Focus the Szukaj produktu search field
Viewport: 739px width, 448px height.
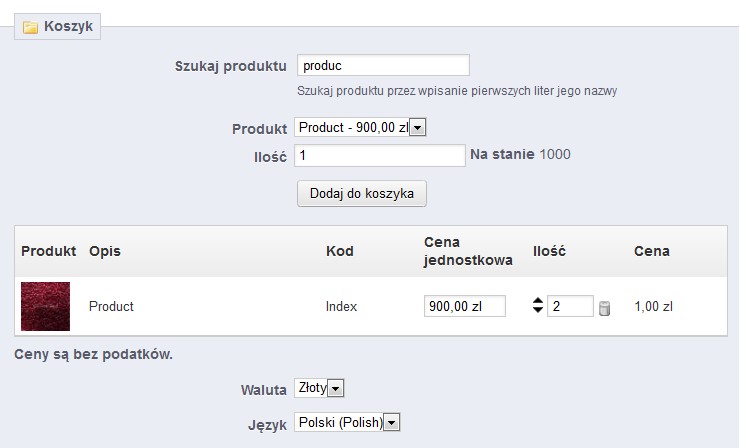pyautogui.click(x=383, y=65)
